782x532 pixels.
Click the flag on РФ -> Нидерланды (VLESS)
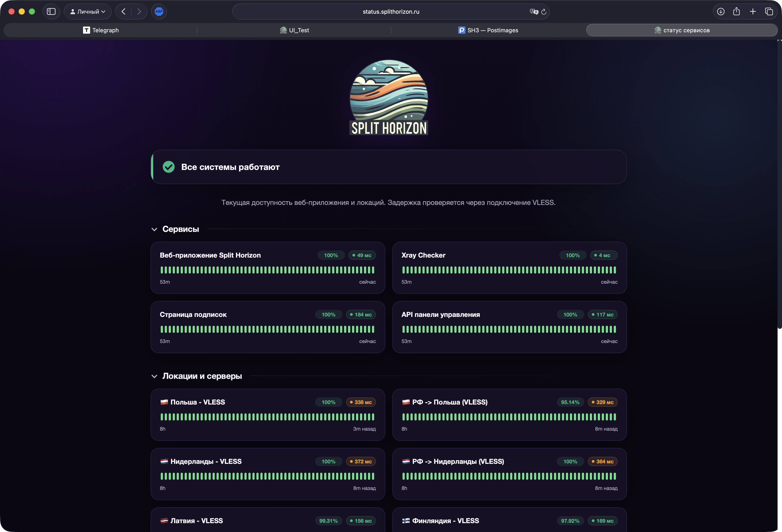tap(406, 461)
